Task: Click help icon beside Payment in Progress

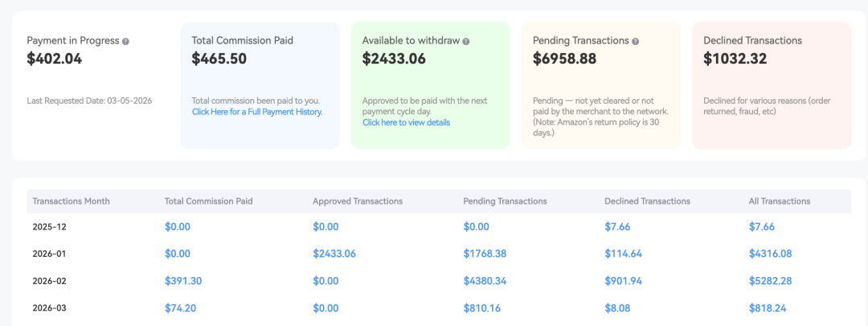Action: click(125, 41)
